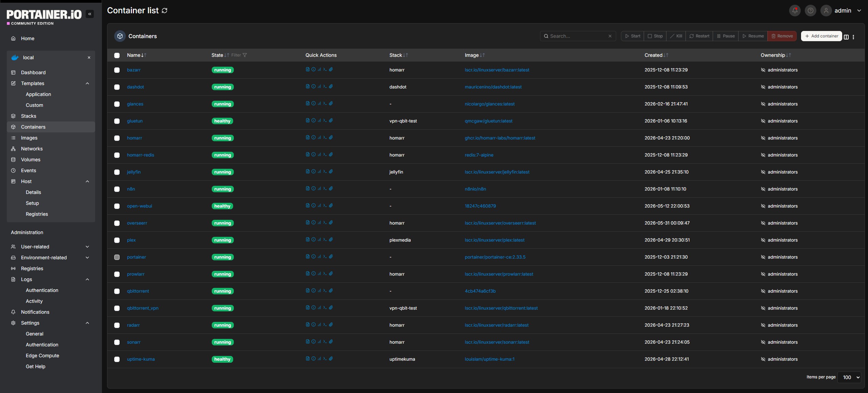Open stats icon for plex container
Screen dimensions: 868x393
click(x=319, y=240)
